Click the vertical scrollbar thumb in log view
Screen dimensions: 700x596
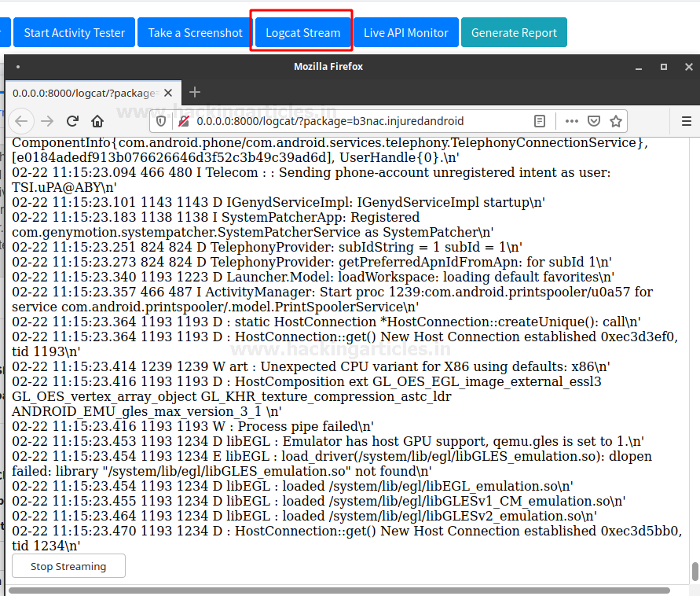click(x=695, y=570)
